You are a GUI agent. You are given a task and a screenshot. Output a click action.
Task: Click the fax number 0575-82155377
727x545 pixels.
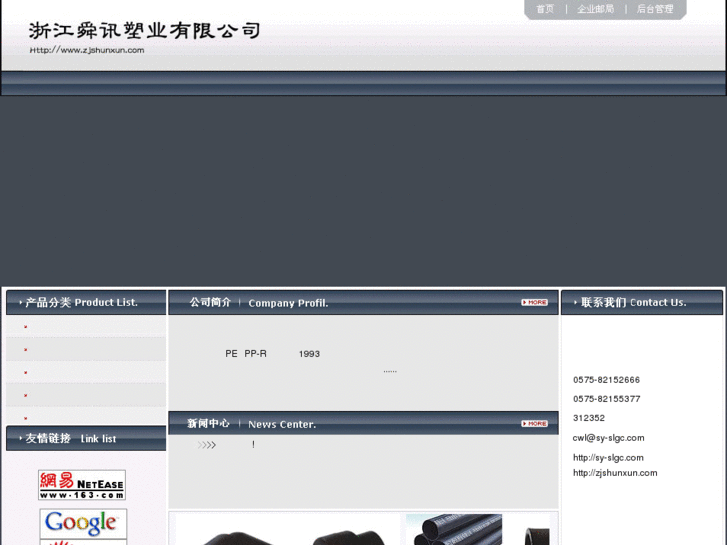[x=606, y=399]
